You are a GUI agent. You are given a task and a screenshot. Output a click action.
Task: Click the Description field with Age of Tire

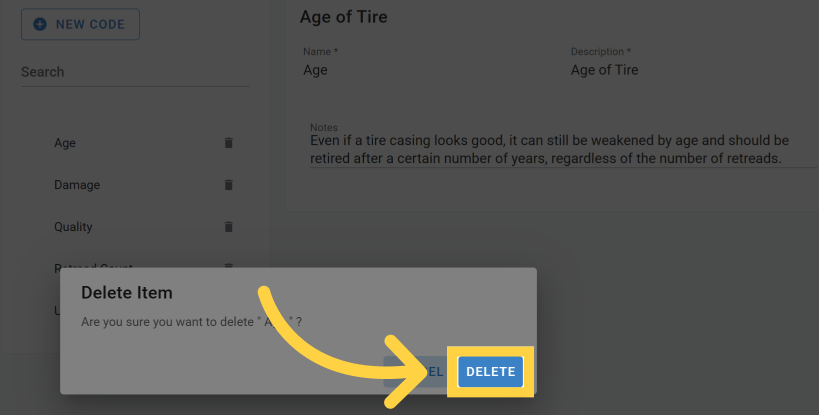[690, 70]
